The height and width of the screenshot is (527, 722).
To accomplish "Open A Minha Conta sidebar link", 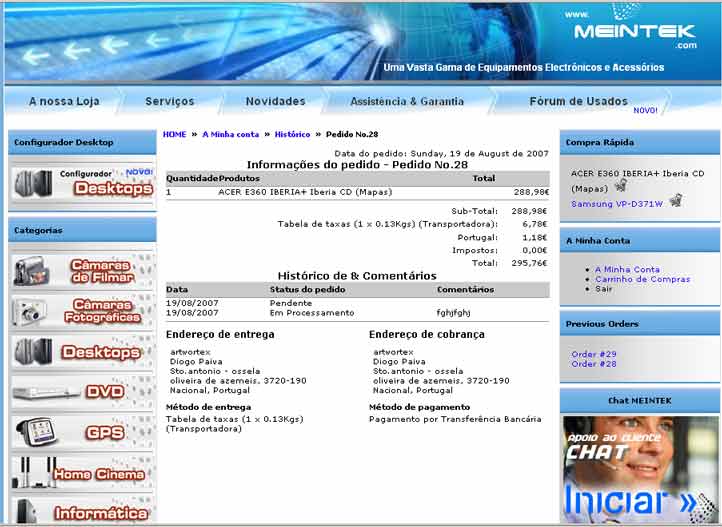I will pos(627,269).
